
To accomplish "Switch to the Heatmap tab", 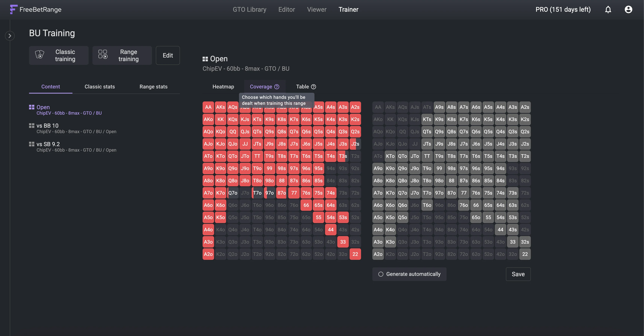I will click(x=223, y=87).
